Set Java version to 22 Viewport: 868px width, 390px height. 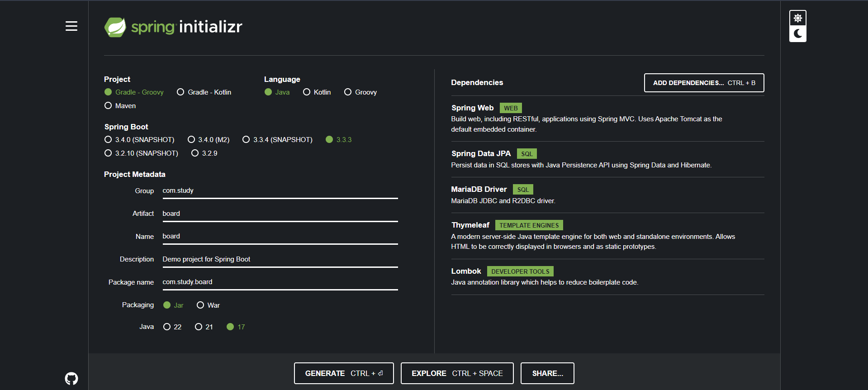[172, 327]
